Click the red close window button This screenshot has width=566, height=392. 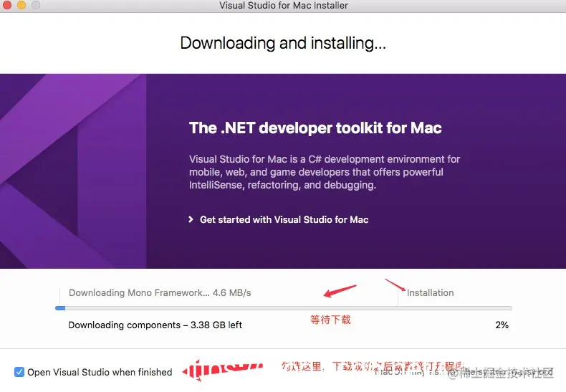coord(7,5)
